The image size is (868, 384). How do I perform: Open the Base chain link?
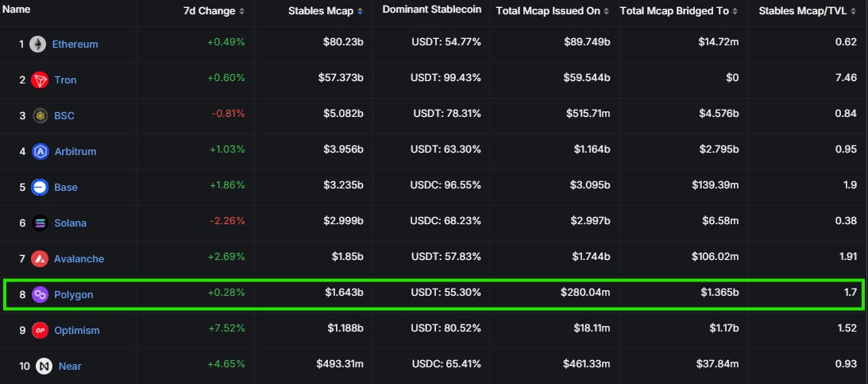click(x=66, y=188)
